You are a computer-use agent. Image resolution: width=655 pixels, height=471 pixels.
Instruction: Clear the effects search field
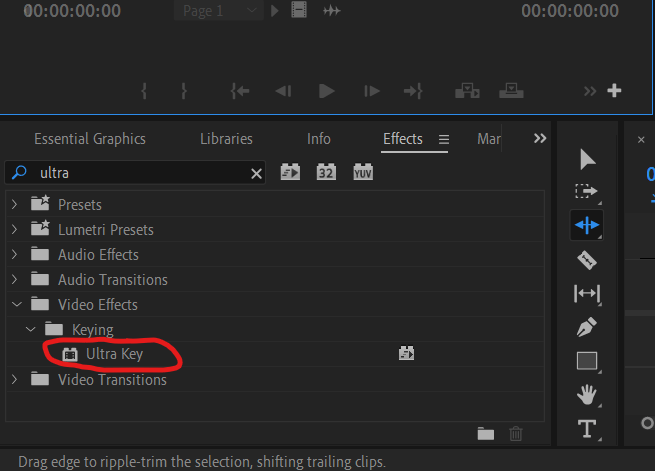(256, 173)
